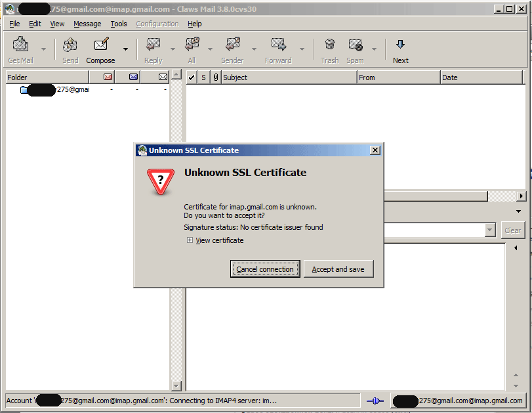
Task: Click Accept and save button
Action: tap(338, 269)
